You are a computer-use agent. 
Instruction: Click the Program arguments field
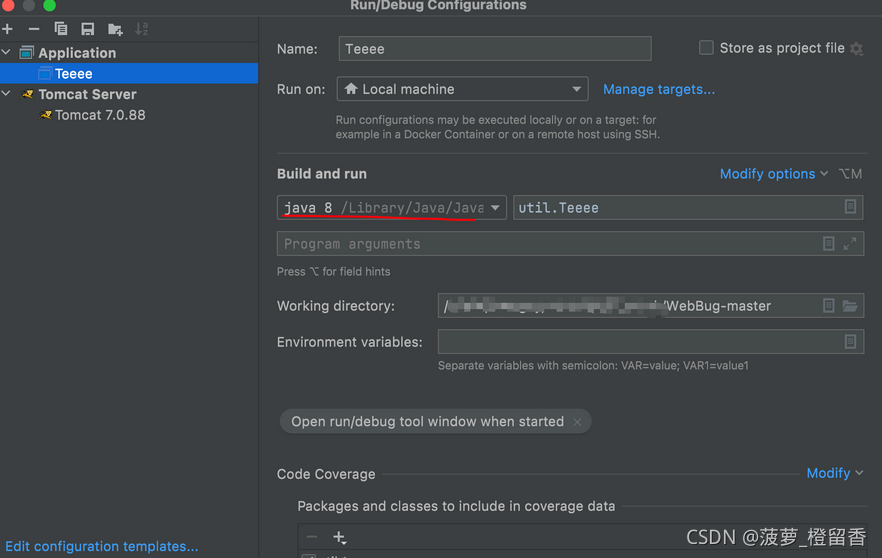tap(570, 244)
